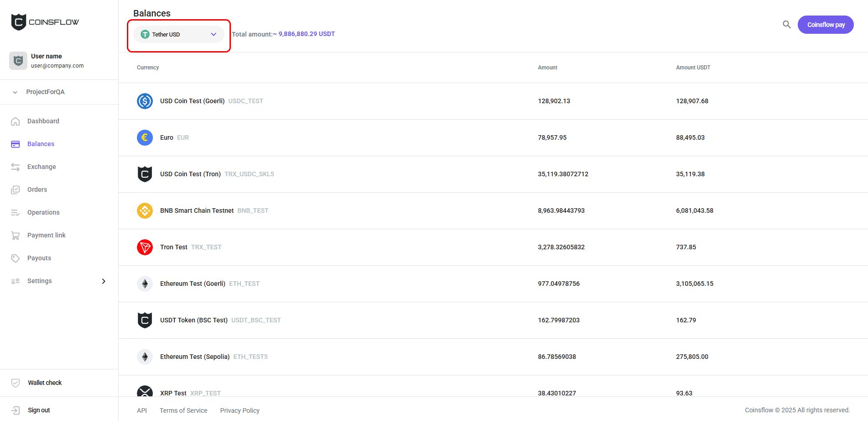The height and width of the screenshot is (421, 868).
Task: Open the Exchange section
Action: tap(42, 167)
